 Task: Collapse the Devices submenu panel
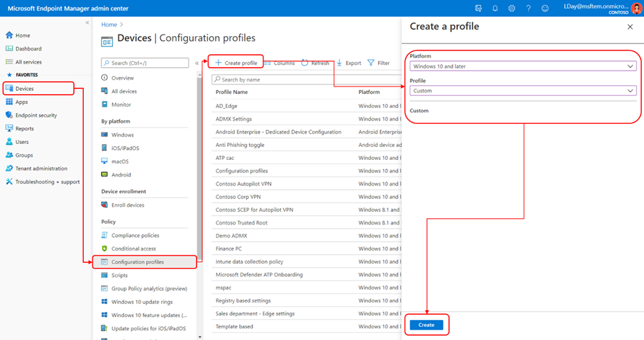click(x=197, y=63)
